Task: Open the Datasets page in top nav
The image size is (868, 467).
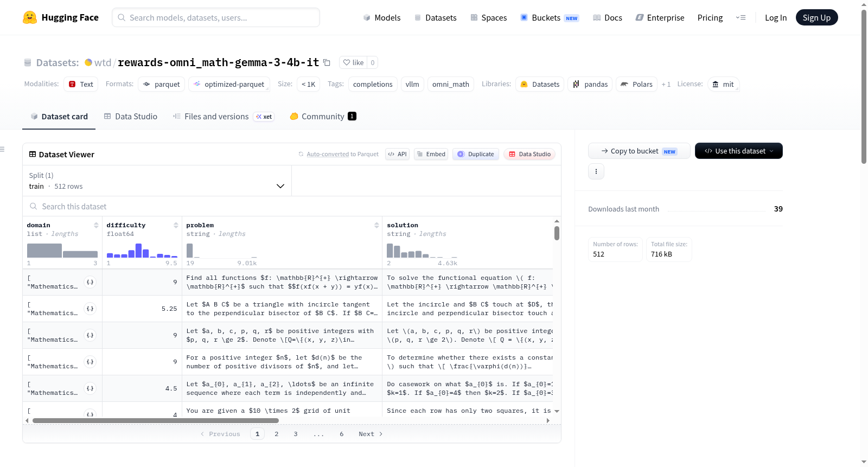Action: point(436,17)
